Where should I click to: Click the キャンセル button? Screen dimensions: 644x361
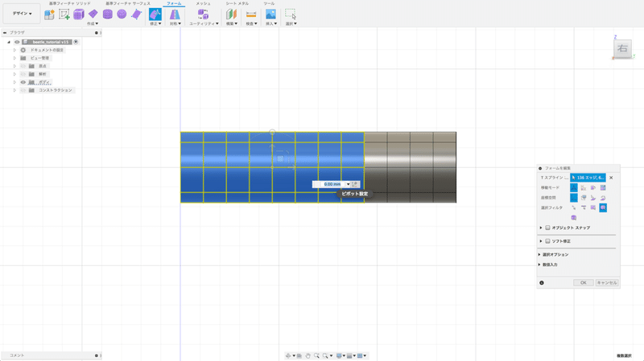607,283
